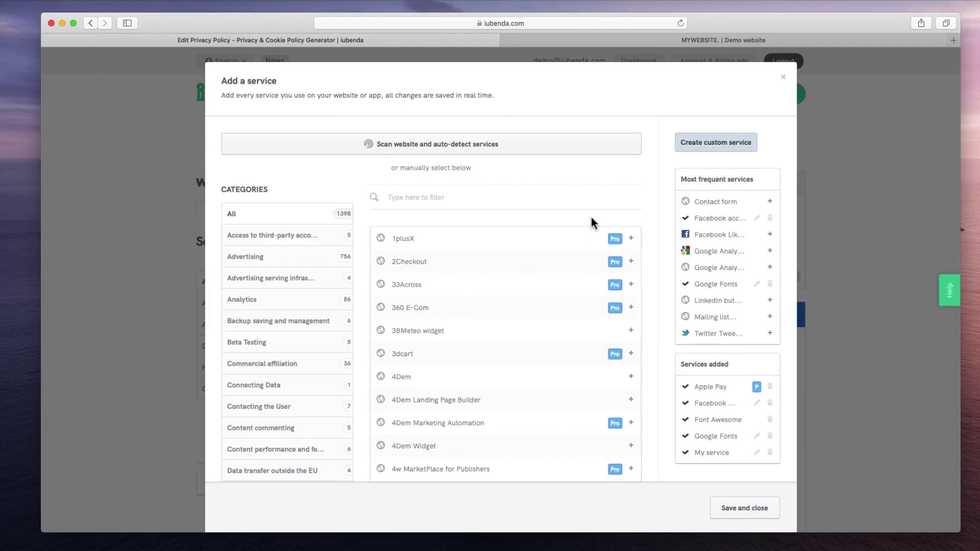Click the Apple Pay checkmark in Services added
Viewport: 980px width, 551px height.
685,386
